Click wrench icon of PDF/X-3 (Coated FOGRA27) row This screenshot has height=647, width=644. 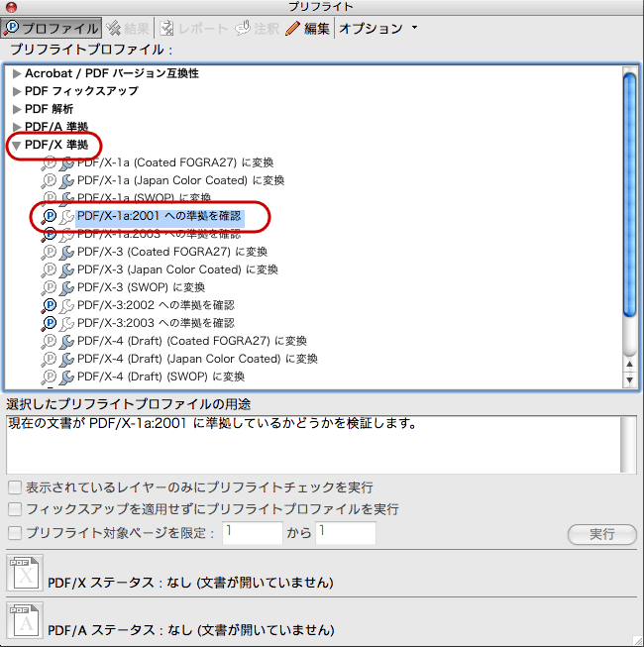(66, 253)
